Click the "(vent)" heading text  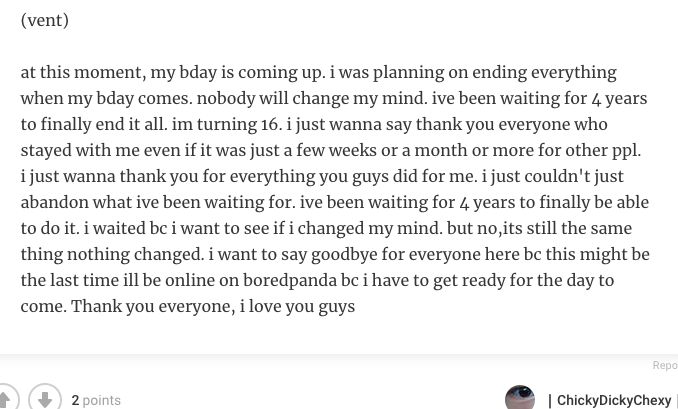pos(45,20)
